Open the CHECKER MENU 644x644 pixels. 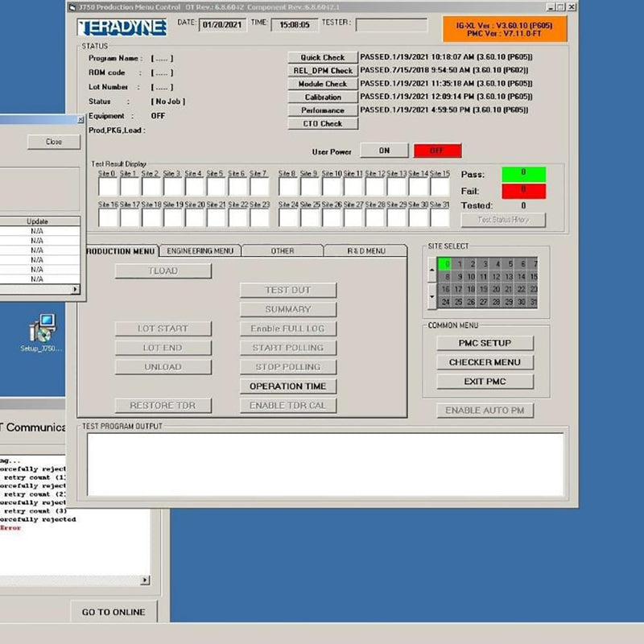click(485, 362)
